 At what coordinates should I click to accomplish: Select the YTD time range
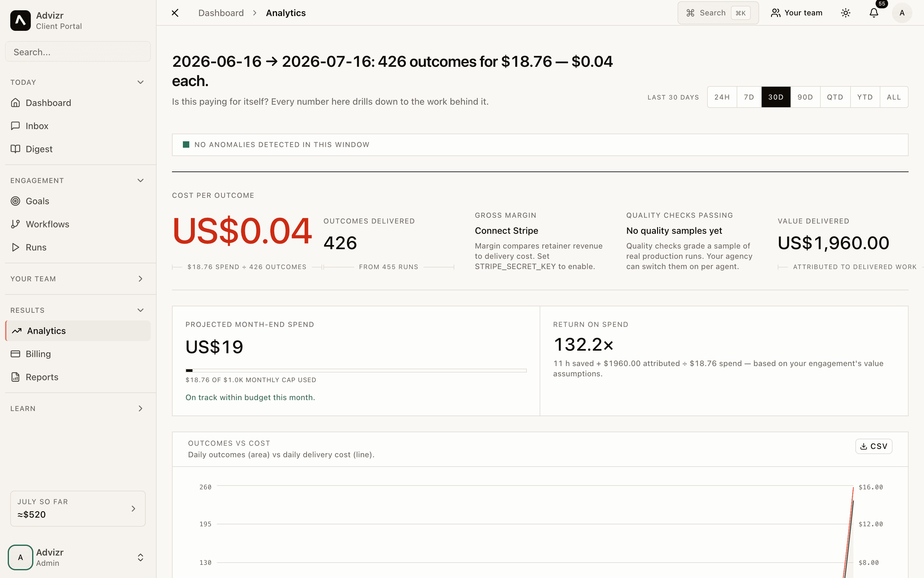865,97
